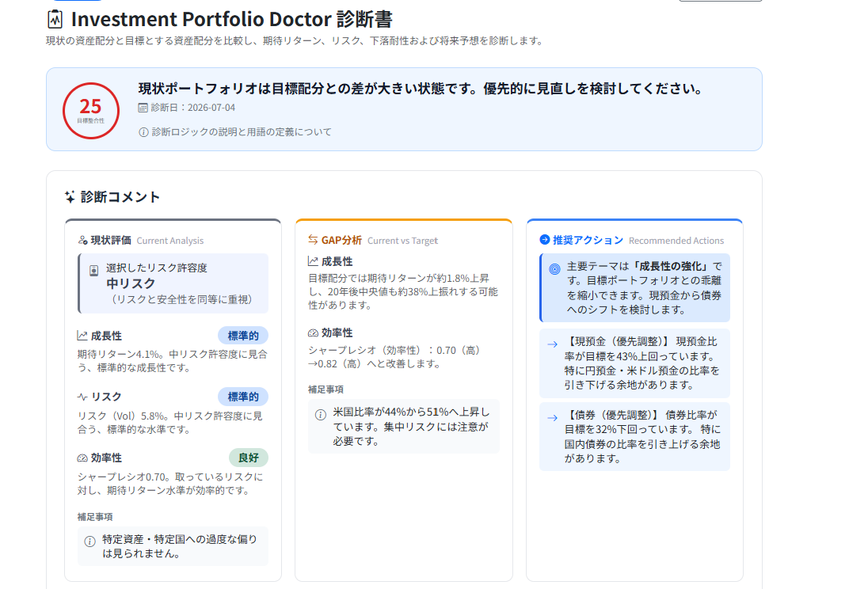
Task: Open the 診断ロジックの説明と用語の定義について link
Action: click(x=242, y=131)
